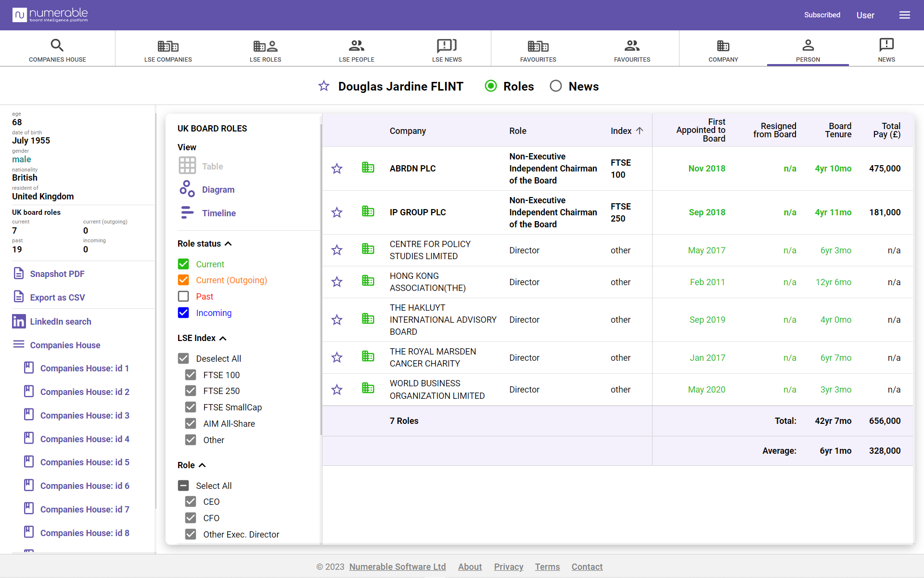Open the About footer link
The height and width of the screenshot is (578, 924).
(x=470, y=567)
